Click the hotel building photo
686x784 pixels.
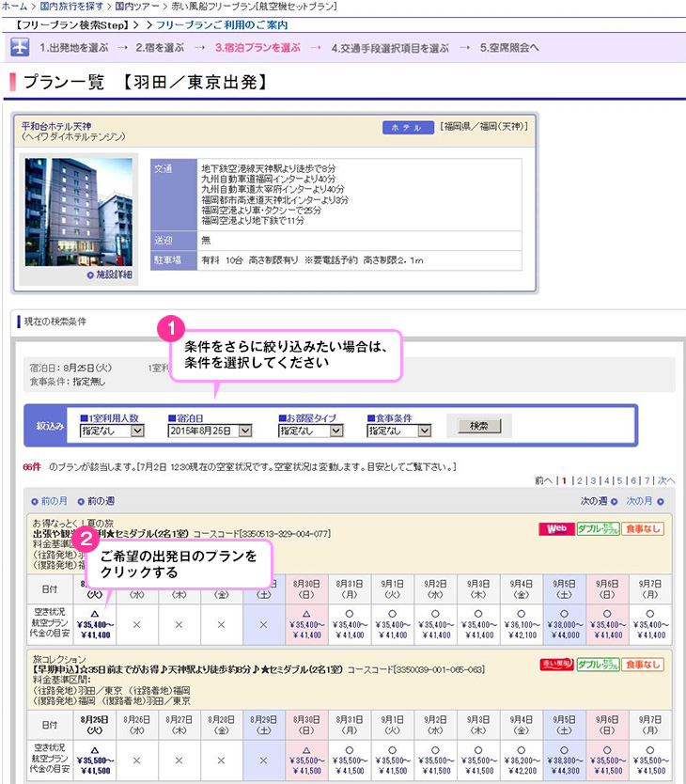[x=79, y=211]
